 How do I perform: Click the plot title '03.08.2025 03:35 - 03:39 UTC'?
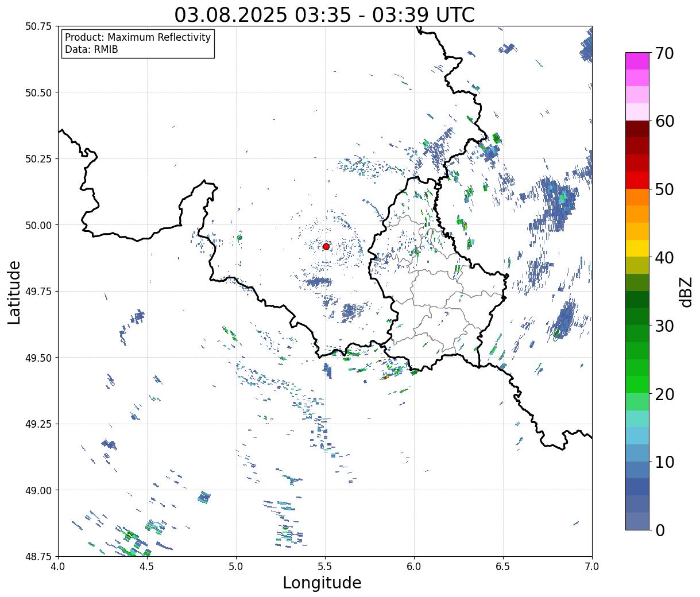coord(324,14)
